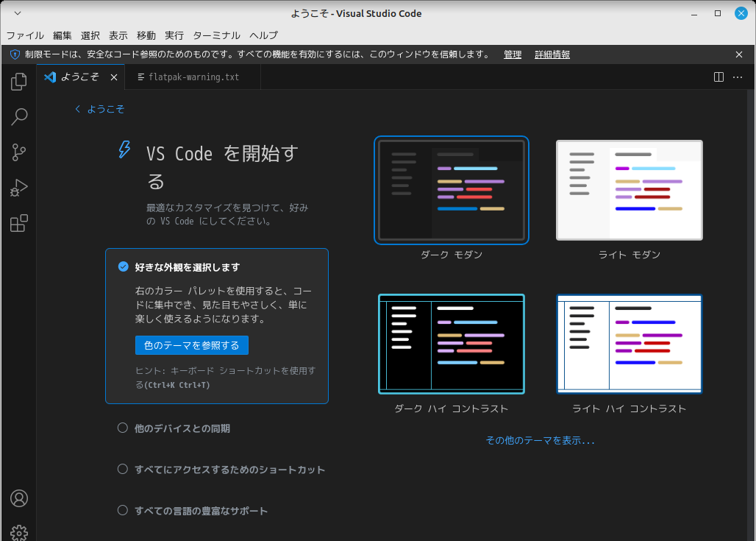Click the ライト ハイ コントラスト label text
This screenshot has width=756, height=541.
coord(630,409)
